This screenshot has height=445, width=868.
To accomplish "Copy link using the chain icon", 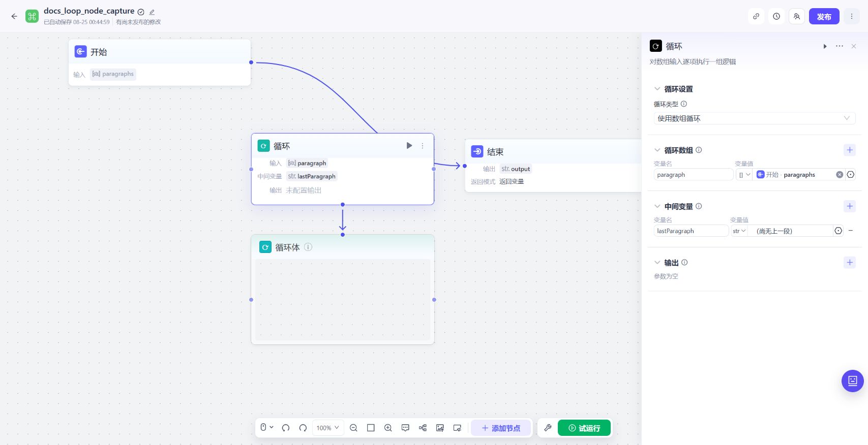I will tap(756, 16).
